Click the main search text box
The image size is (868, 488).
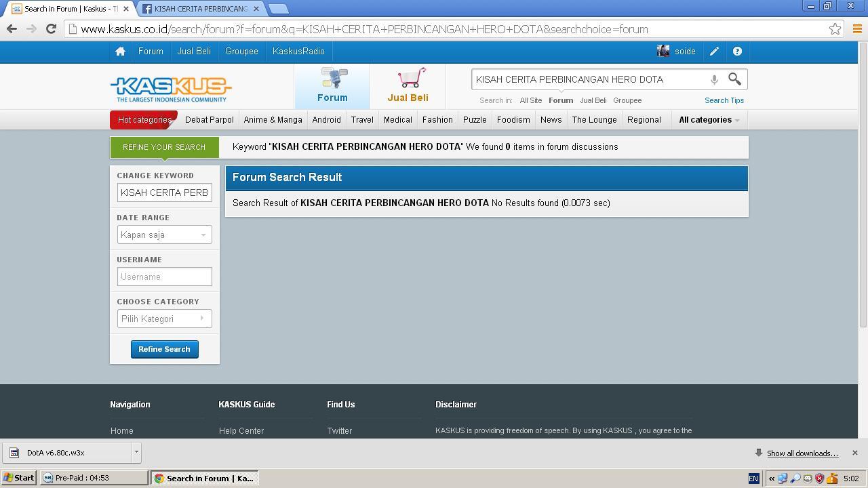coord(590,79)
